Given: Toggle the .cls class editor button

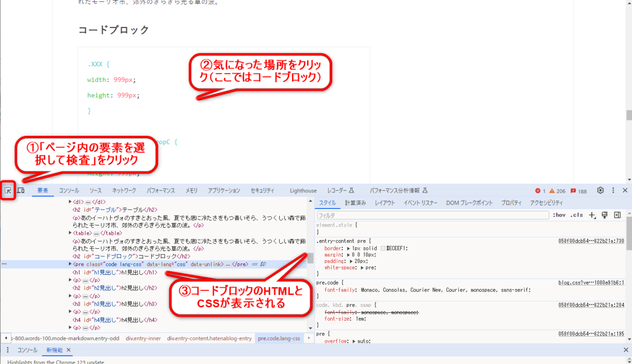Looking at the screenshot, I should (577, 215).
